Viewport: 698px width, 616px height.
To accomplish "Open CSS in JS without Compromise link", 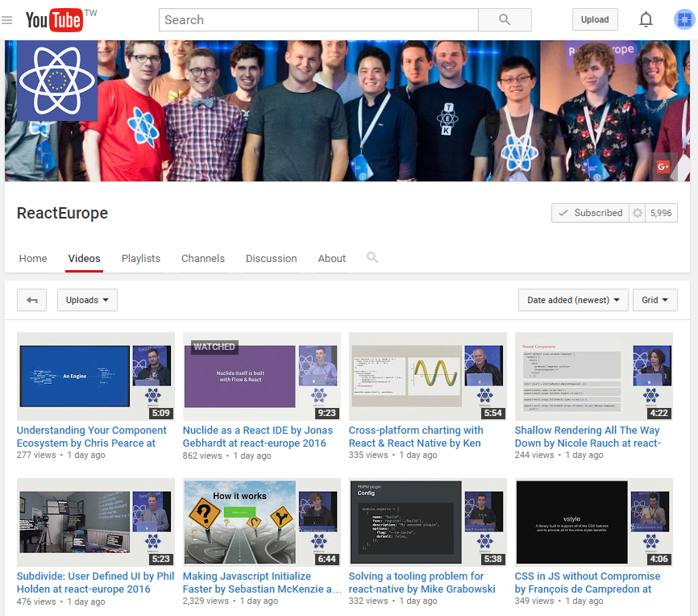I will [588, 583].
